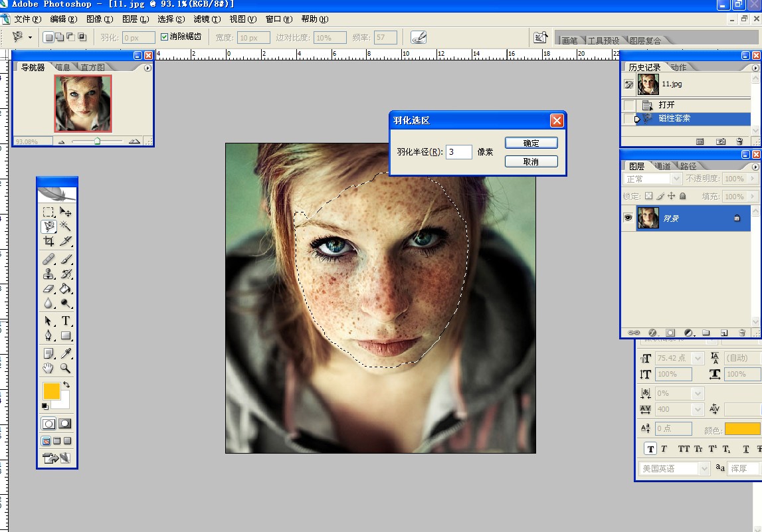Select the Clone Stamp tool

click(x=48, y=274)
